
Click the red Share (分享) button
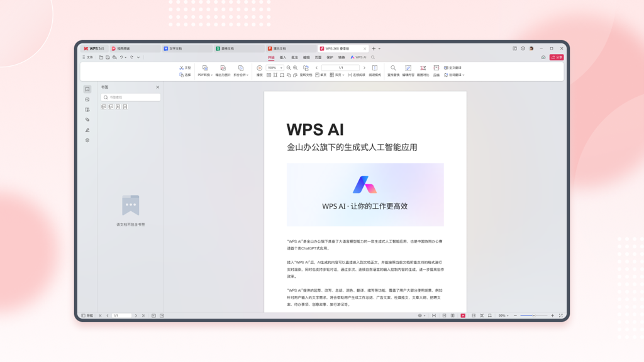pyautogui.click(x=556, y=57)
